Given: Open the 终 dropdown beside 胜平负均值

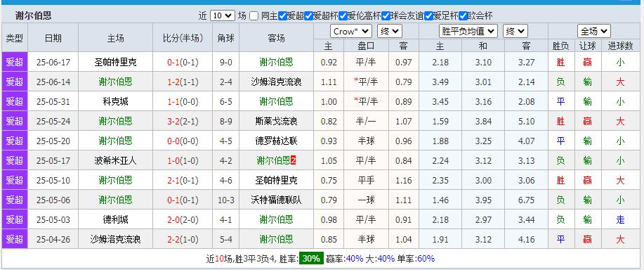Looking at the screenshot, I should coord(515,31).
